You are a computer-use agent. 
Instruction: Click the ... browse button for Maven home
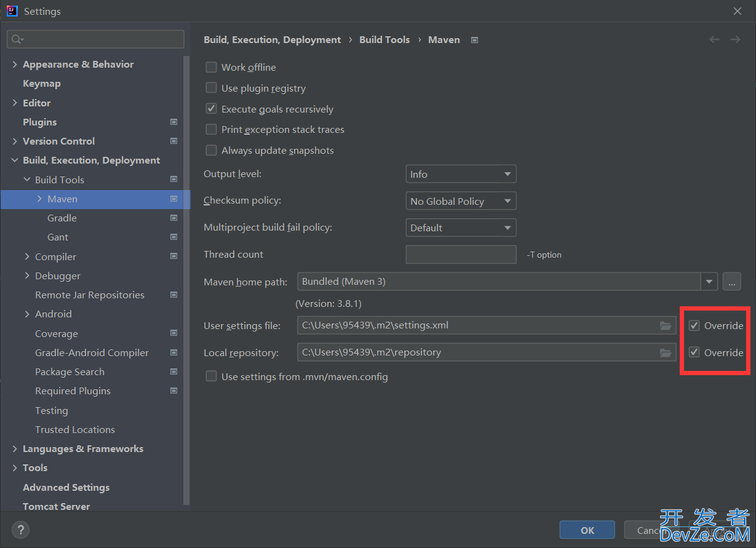pos(731,282)
